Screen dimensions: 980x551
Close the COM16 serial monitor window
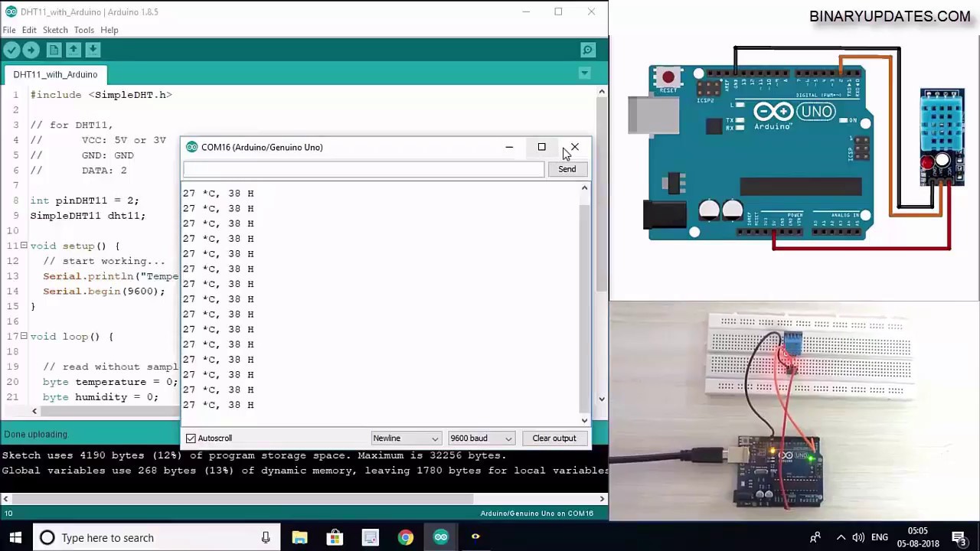click(575, 147)
